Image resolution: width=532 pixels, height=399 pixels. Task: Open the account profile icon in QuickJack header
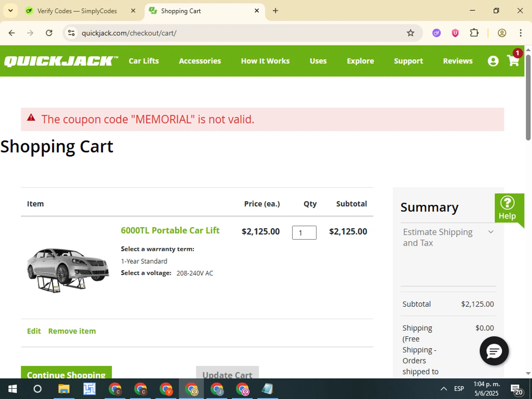tap(493, 61)
